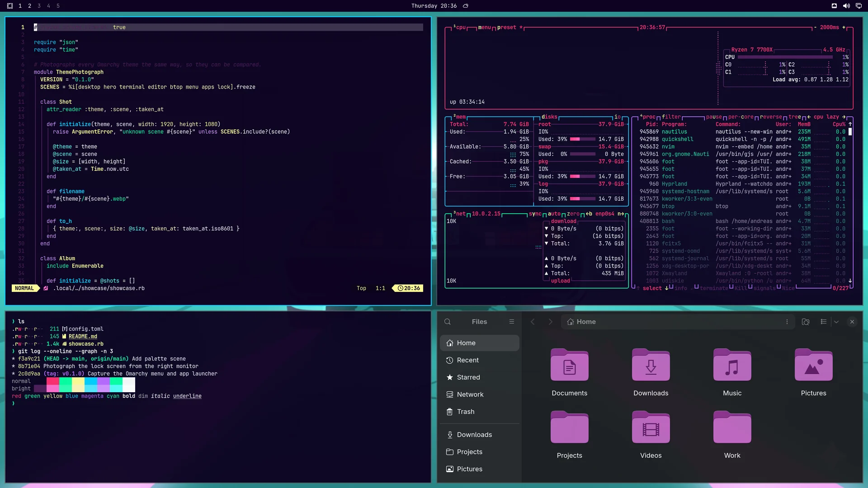Toggle btop 'io' mode in disks box
Screen dimensions: 868x488
tap(618, 117)
